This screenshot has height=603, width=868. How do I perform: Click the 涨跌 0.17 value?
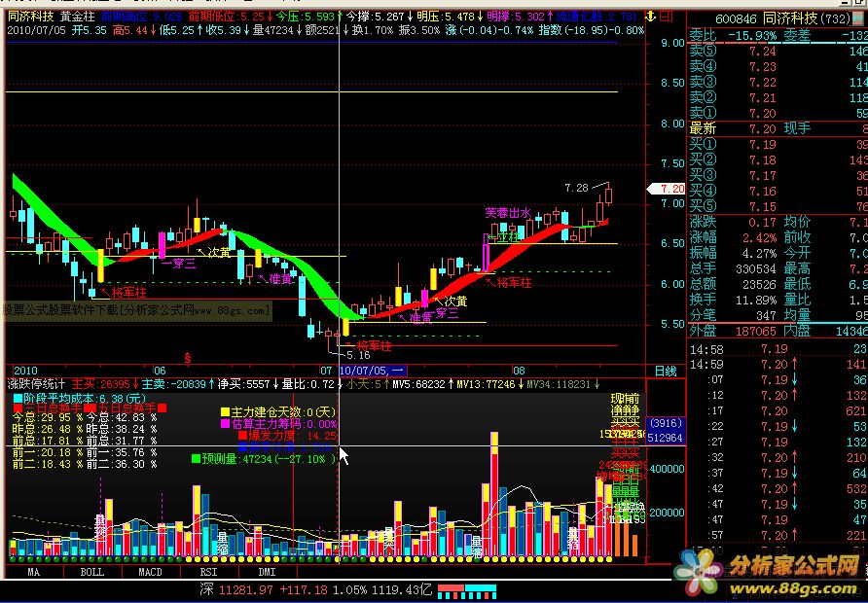pos(762,222)
